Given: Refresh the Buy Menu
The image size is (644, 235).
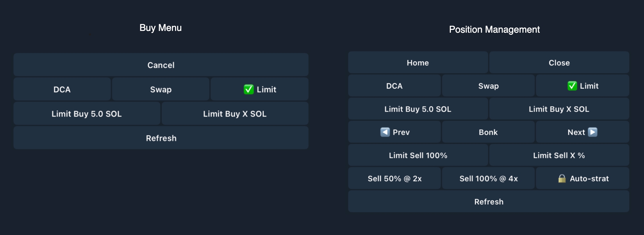Looking at the screenshot, I should coord(161,138).
